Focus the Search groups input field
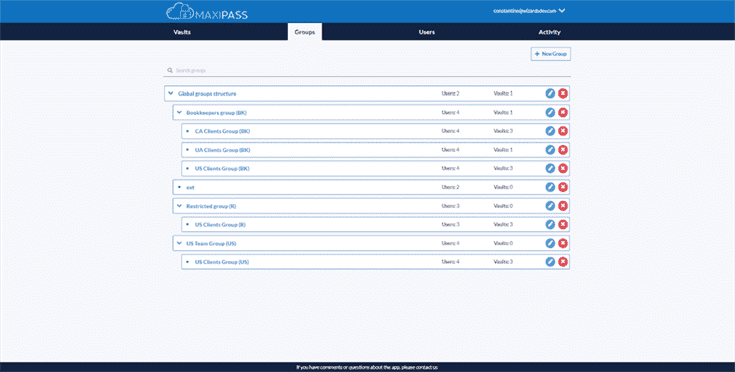This screenshot has height=372, width=735. (x=367, y=70)
